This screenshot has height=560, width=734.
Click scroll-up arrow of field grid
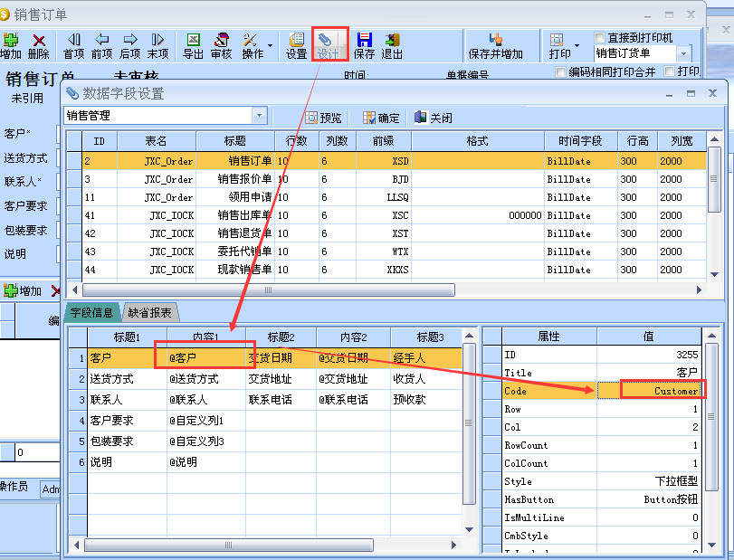[469, 336]
